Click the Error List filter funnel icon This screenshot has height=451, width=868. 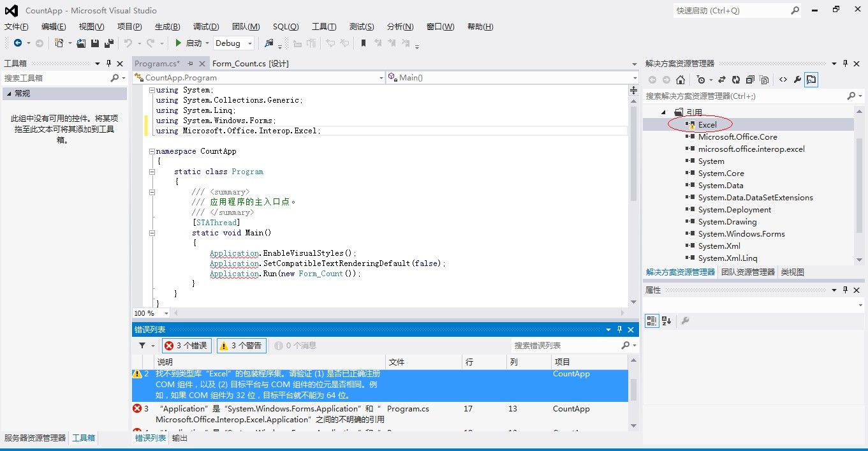click(143, 345)
